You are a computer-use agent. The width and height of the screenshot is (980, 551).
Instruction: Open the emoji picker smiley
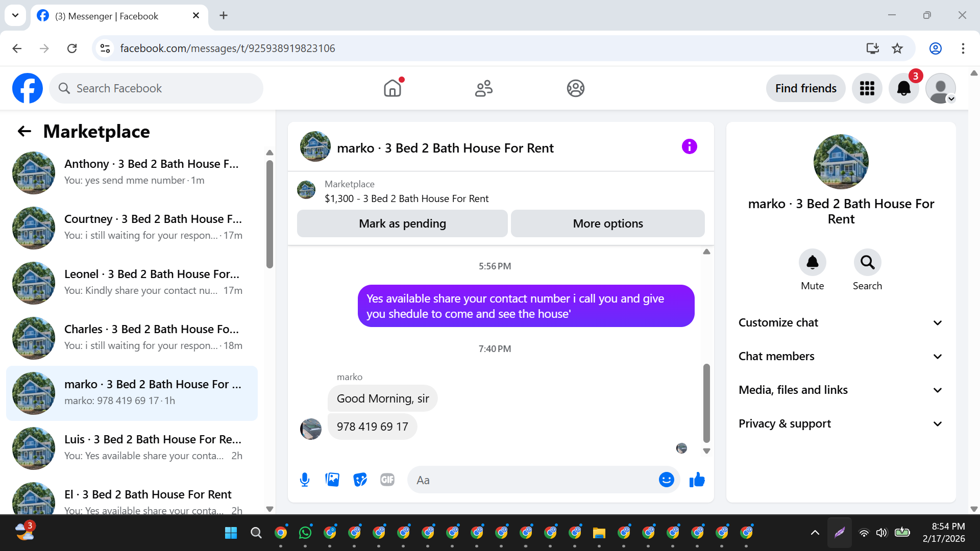666,480
